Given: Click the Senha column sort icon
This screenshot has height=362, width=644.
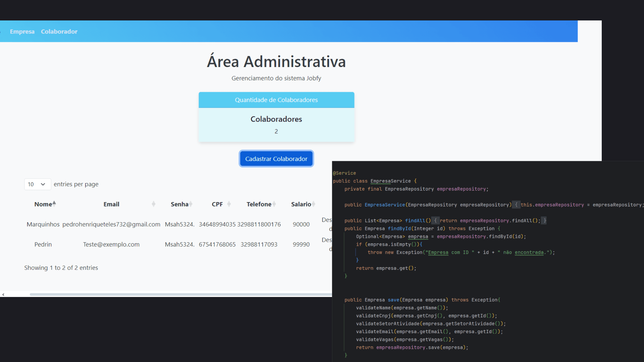Looking at the screenshot, I should pos(191,204).
